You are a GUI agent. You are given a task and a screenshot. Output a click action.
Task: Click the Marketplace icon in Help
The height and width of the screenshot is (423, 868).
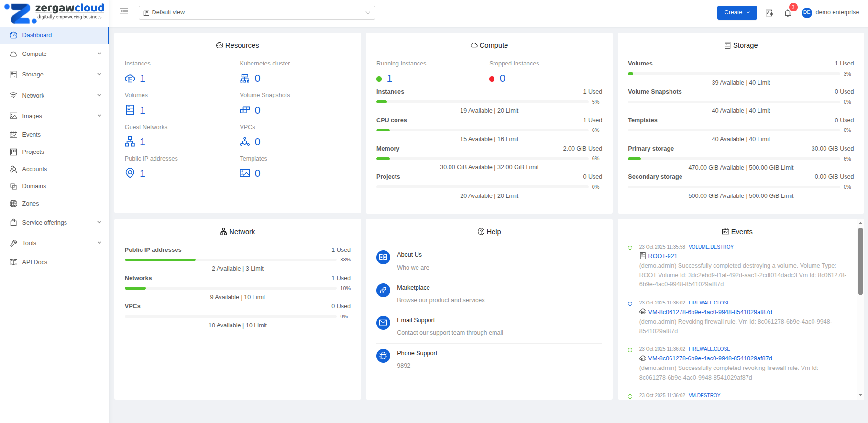click(x=383, y=290)
